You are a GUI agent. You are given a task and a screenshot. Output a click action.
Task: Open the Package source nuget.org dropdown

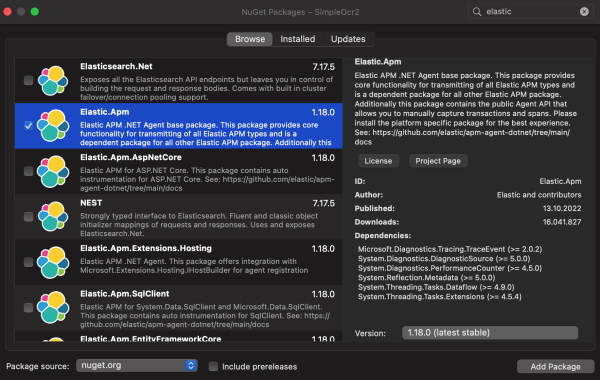point(137,365)
